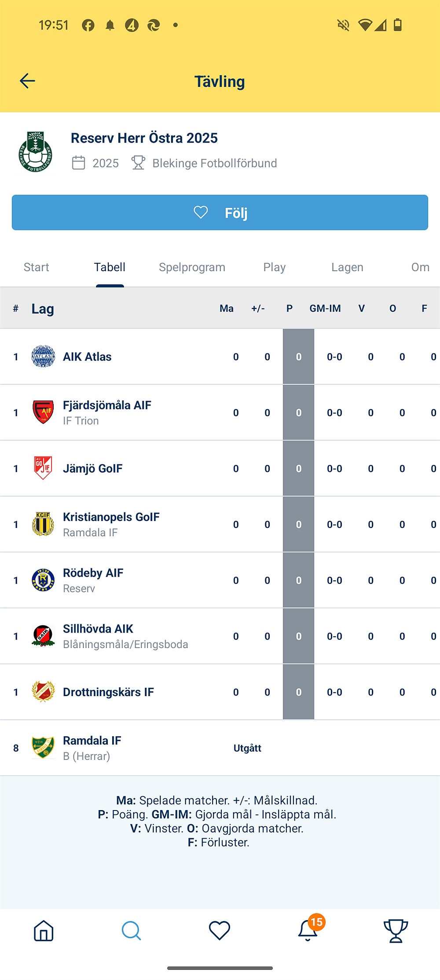Select the Start tab
Screen dimensions: 440x980
click(36, 267)
